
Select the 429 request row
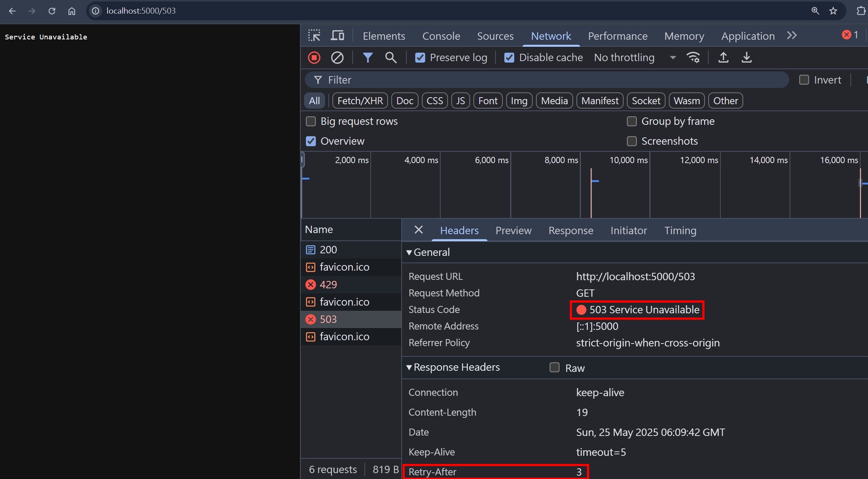[x=351, y=285]
